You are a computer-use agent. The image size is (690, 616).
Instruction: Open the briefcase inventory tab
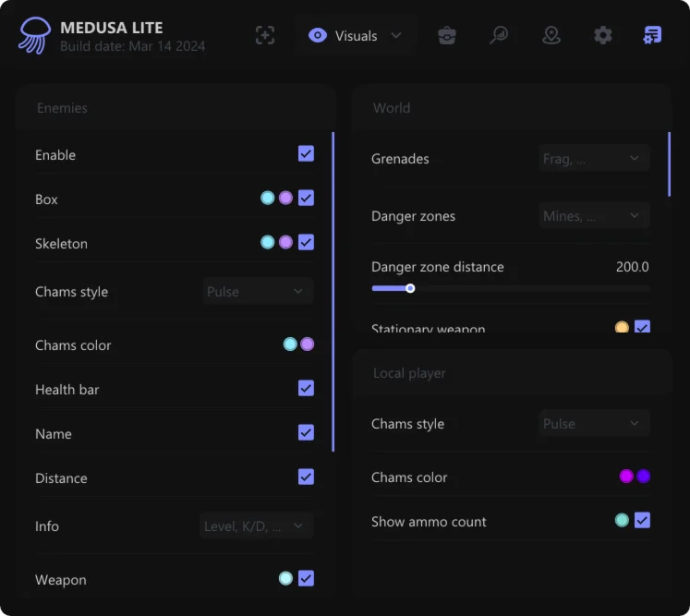(x=447, y=35)
